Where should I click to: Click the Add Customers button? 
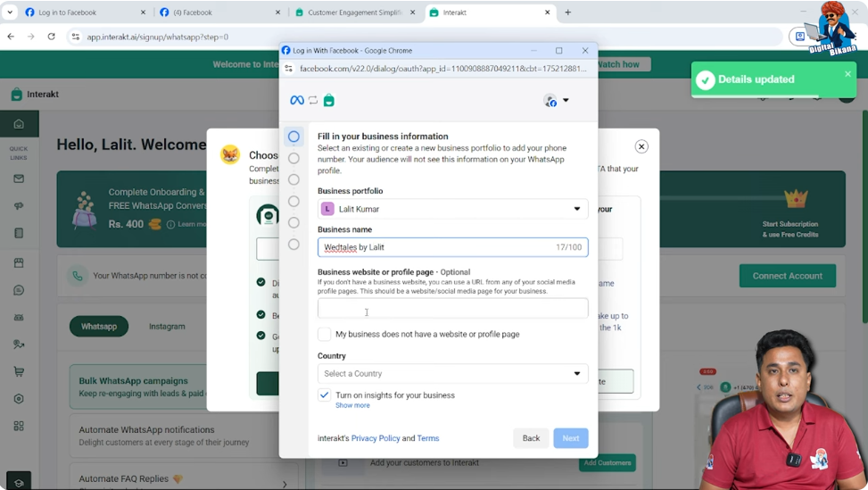(608, 463)
